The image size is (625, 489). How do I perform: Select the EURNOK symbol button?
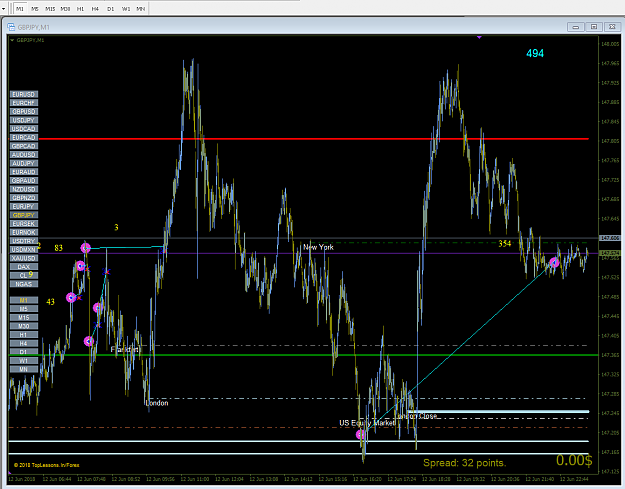(x=24, y=232)
